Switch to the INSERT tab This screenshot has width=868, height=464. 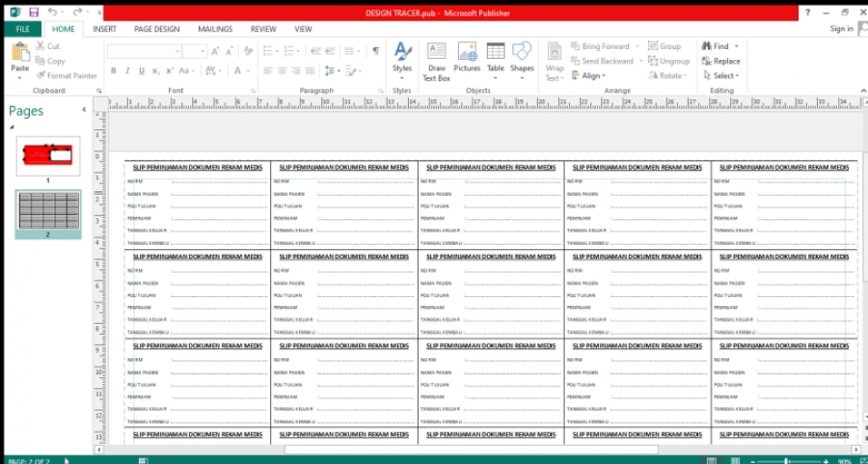[104, 29]
